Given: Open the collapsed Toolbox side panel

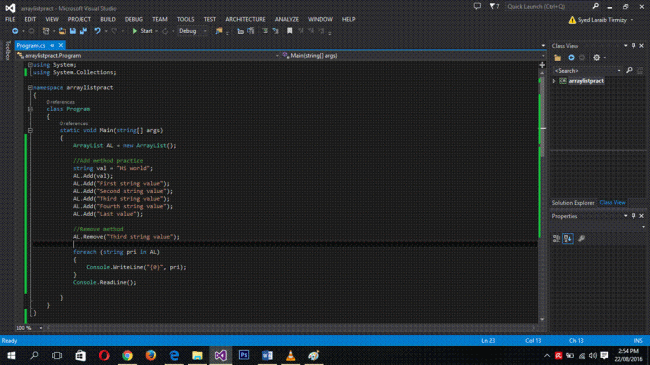Looking at the screenshot, I should point(7,50).
